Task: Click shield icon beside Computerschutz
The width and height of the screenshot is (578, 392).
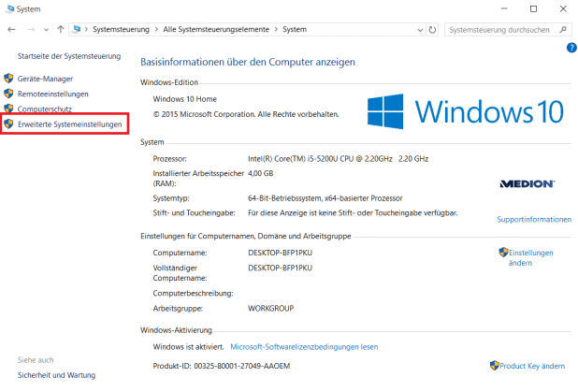Action: click(8, 108)
